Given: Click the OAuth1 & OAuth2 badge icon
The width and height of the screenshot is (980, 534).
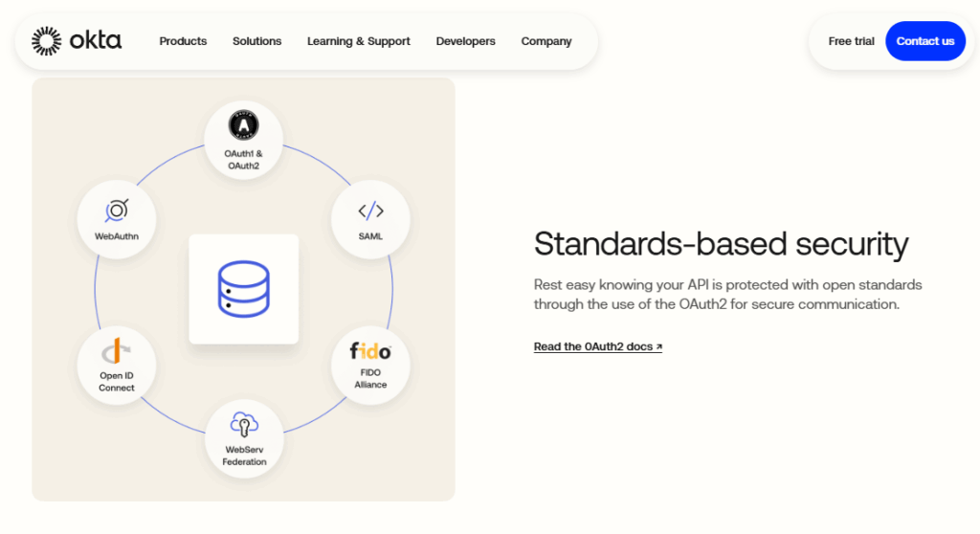Looking at the screenshot, I should tap(244, 125).
